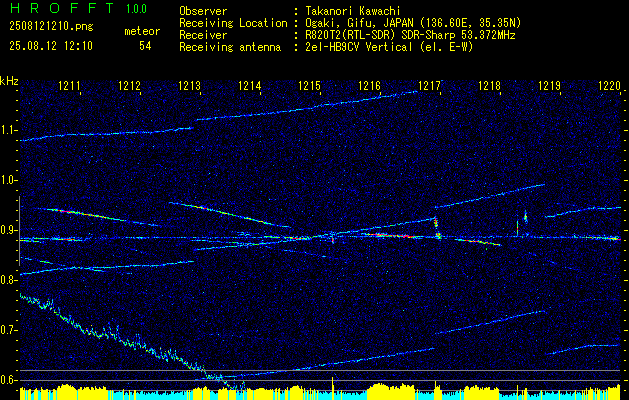Click the HROFFT title text
Image resolution: width=629 pixels, height=400 pixels.
(x=62, y=8)
